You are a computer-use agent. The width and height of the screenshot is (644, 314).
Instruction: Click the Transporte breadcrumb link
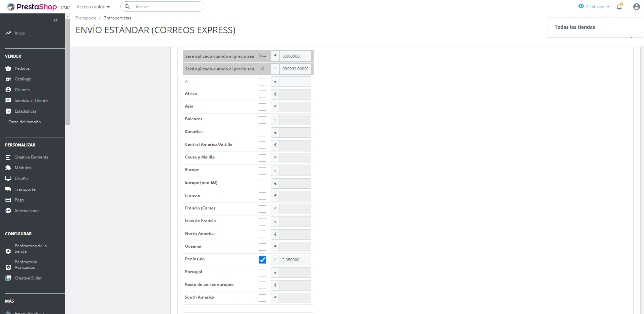(86, 18)
